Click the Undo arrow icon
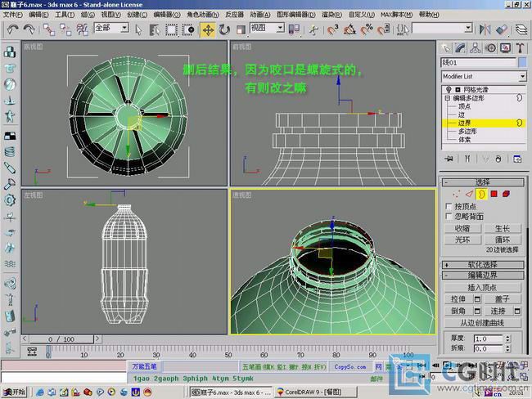 coord(12,29)
